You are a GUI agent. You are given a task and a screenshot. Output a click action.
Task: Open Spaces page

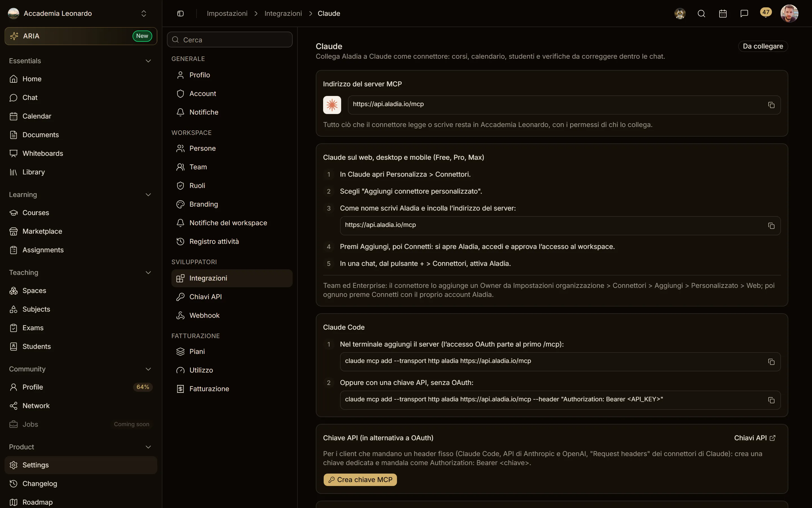(x=81, y=291)
